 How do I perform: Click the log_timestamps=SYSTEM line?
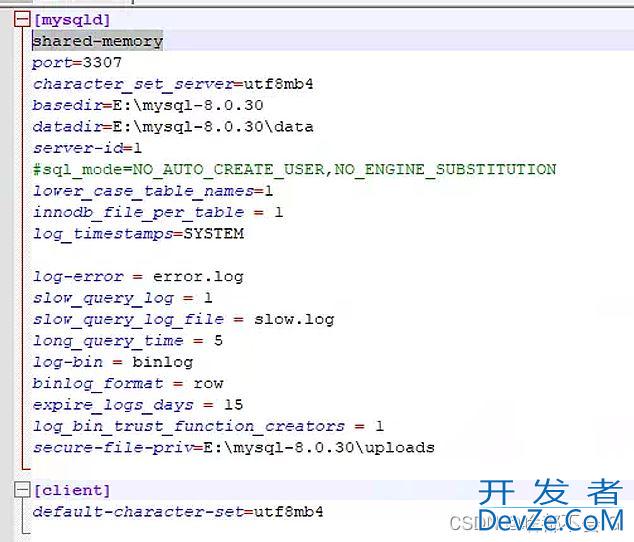pyautogui.click(x=138, y=233)
